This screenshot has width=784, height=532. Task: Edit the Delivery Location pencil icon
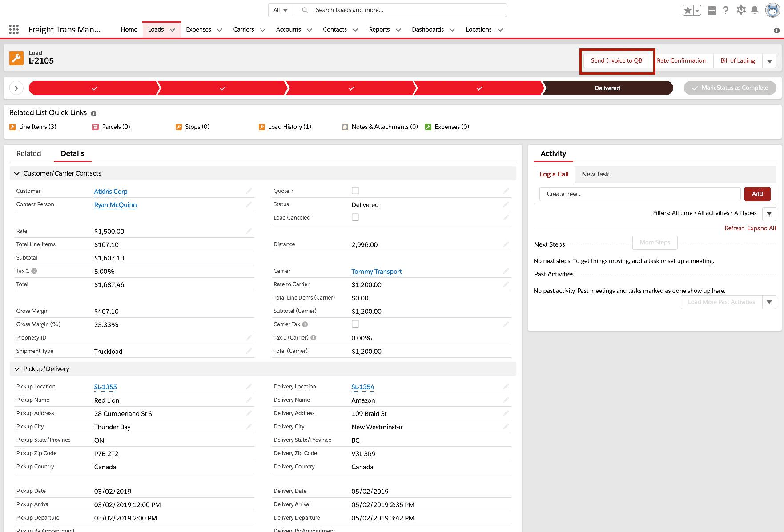[x=506, y=387]
